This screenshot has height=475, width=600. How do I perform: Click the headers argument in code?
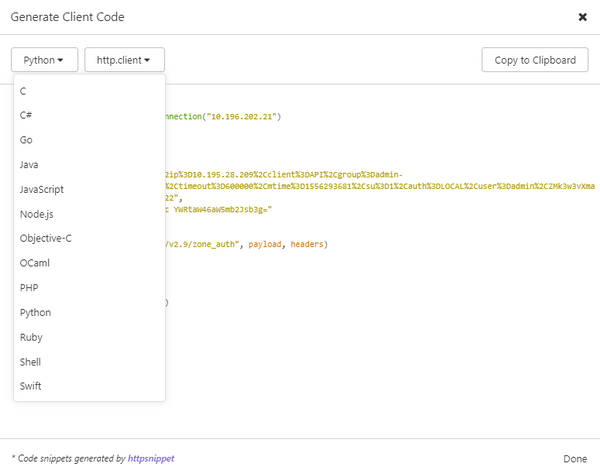[307, 244]
